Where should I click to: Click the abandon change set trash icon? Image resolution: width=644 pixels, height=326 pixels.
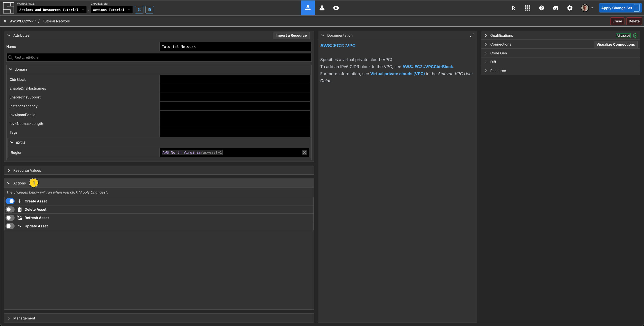pyautogui.click(x=149, y=10)
